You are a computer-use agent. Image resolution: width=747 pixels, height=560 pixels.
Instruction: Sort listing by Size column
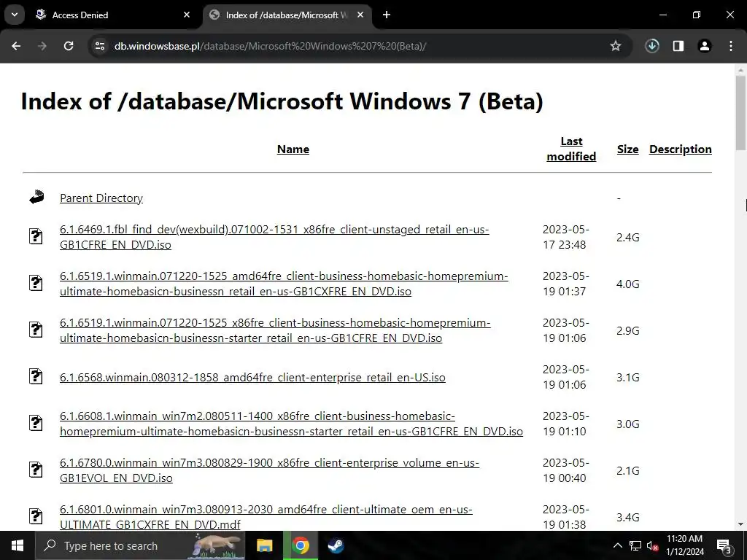pyautogui.click(x=627, y=149)
